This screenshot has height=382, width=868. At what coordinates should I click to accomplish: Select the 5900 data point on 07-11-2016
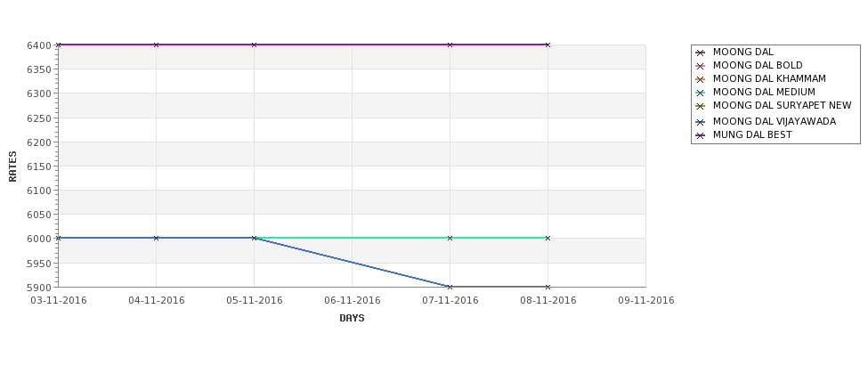click(x=450, y=287)
